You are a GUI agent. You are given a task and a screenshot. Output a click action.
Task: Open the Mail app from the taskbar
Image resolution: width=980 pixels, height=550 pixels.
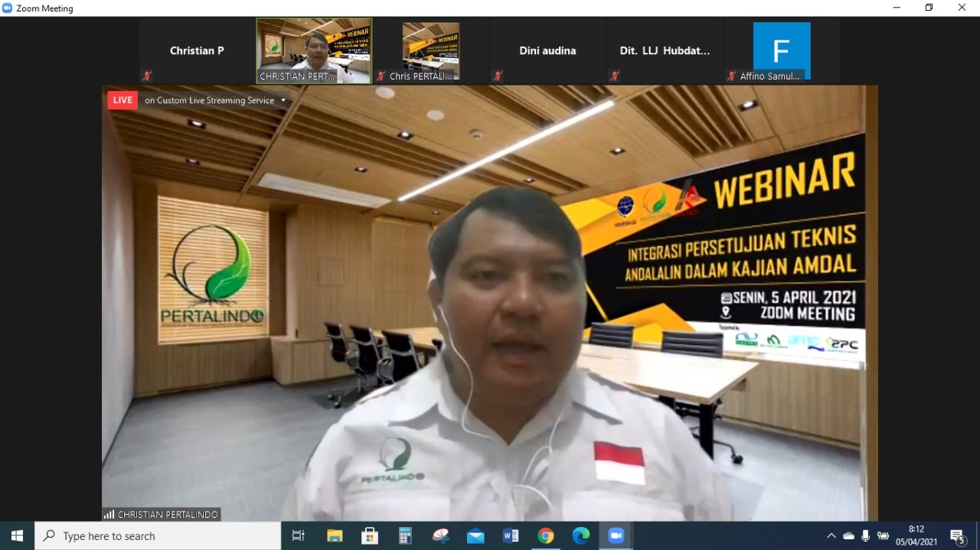[x=475, y=536]
